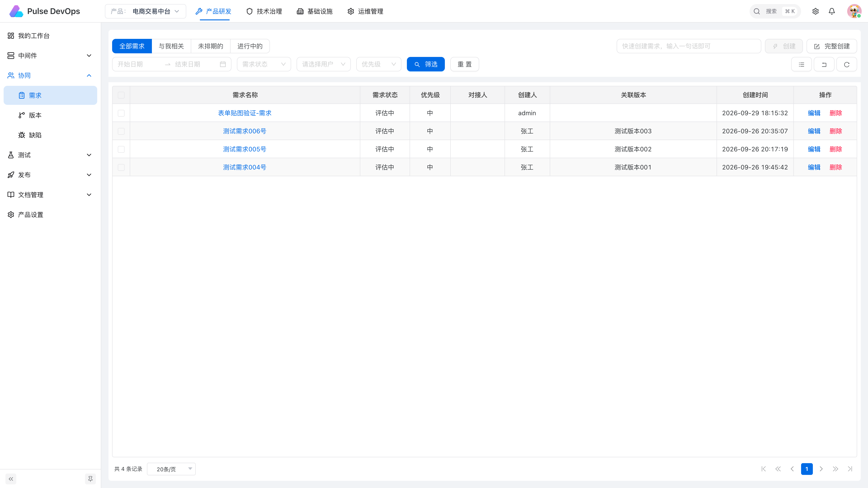Switch to the 基础设施 top tab
868x488 pixels.
pos(315,12)
